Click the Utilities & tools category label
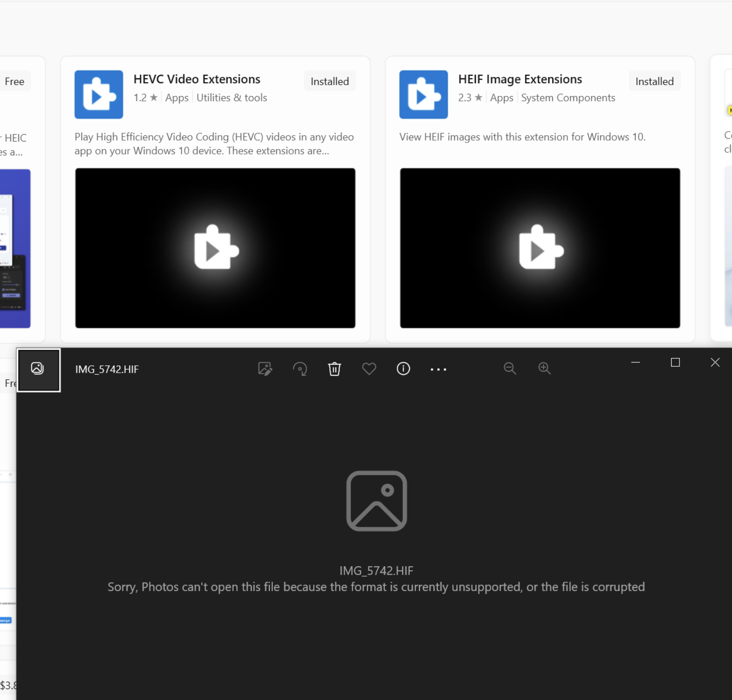 click(x=231, y=98)
